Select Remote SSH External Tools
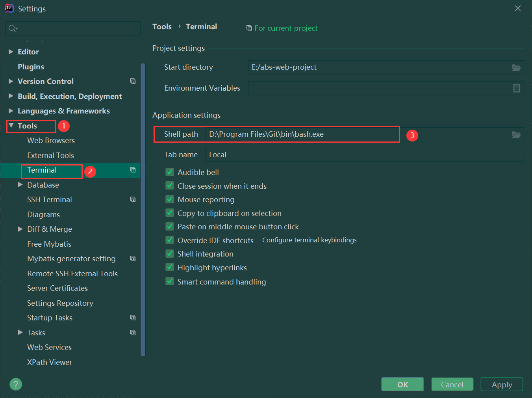This screenshot has width=532, height=398. [72, 273]
